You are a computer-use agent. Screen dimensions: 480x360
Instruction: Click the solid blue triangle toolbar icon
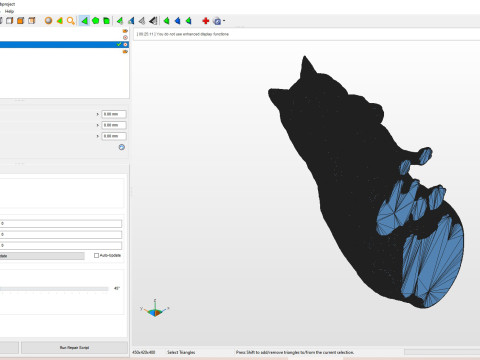pyautogui.click(x=177, y=21)
